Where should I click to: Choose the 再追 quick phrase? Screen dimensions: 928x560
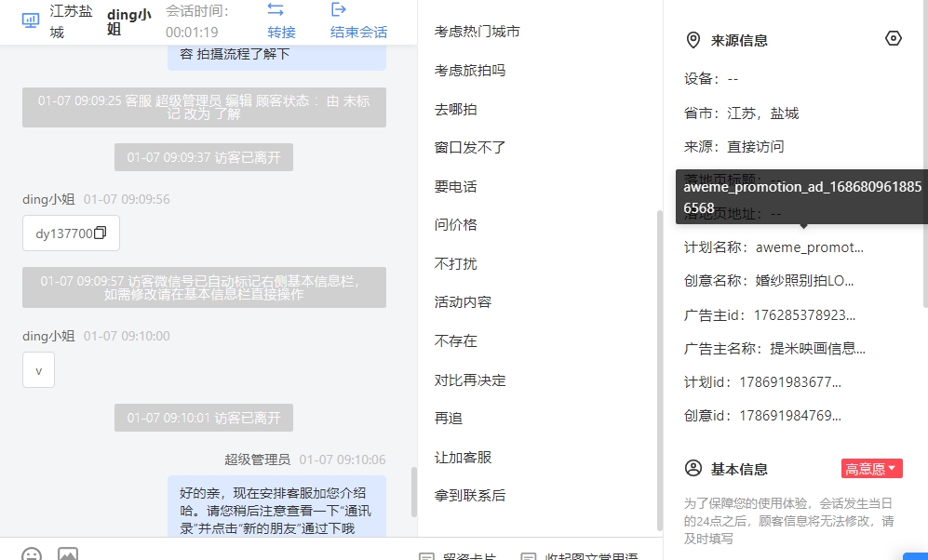449,418
